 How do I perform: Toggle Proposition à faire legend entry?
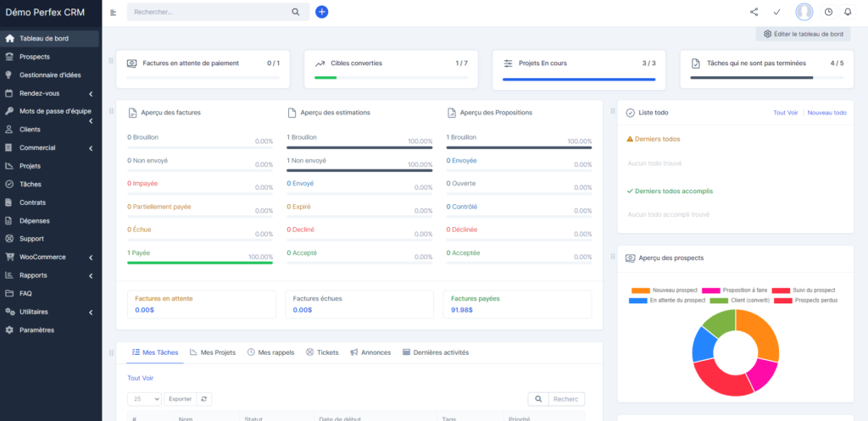pyautogui.click(x=735, y=291)
